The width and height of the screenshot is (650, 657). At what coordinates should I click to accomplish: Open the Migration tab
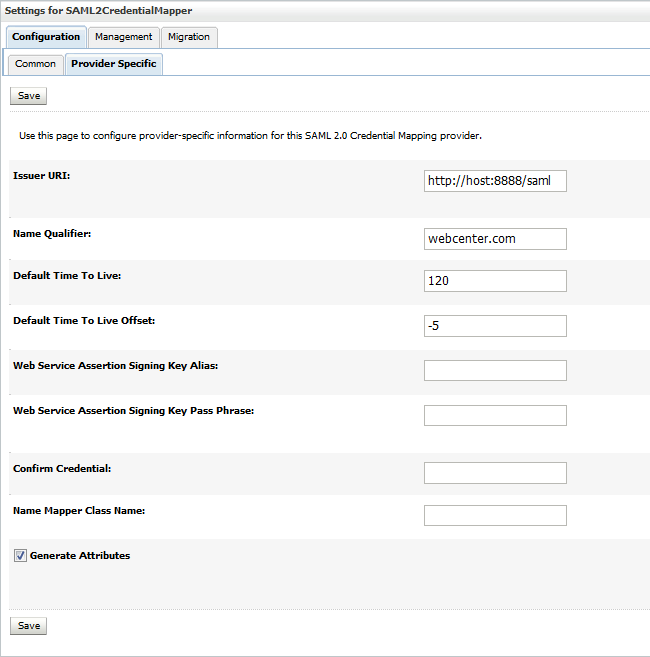point(189,37)
